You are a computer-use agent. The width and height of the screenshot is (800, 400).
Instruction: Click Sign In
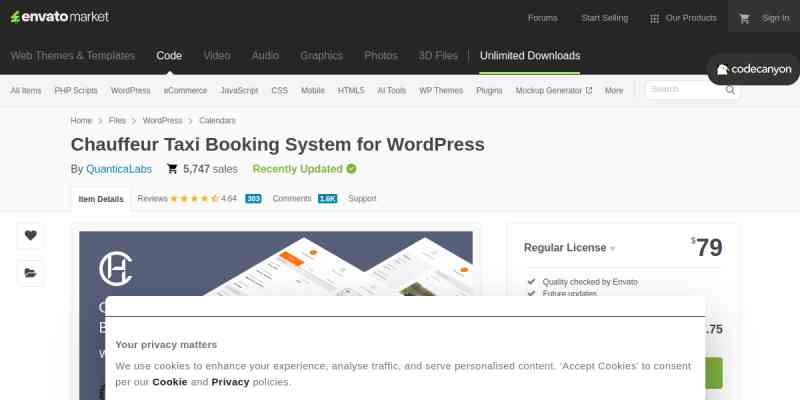[x=776, y=18]
